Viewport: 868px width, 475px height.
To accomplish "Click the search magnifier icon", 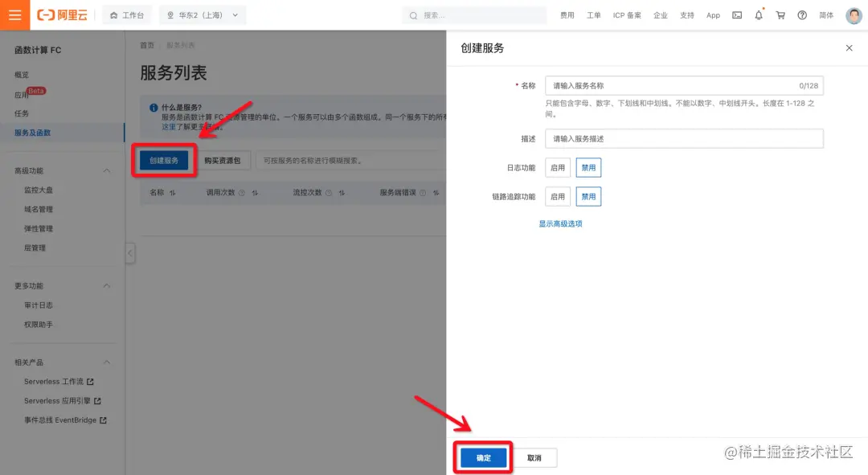I will (x=414, y=15).
